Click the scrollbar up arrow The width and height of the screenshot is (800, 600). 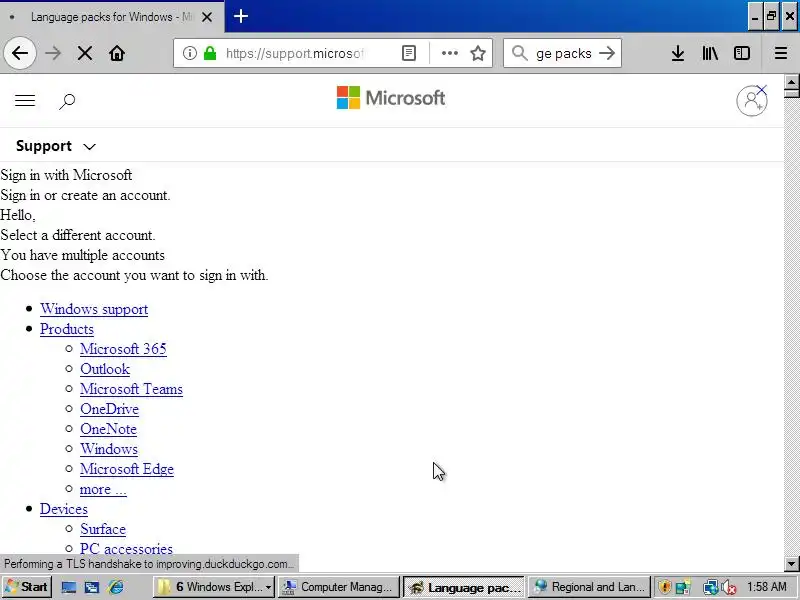(791, 82)
